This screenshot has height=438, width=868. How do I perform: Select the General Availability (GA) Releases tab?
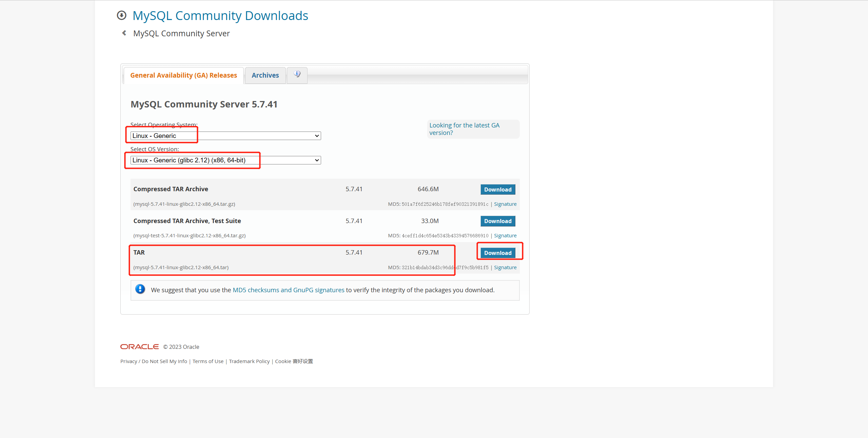click(x=183, y=75)
